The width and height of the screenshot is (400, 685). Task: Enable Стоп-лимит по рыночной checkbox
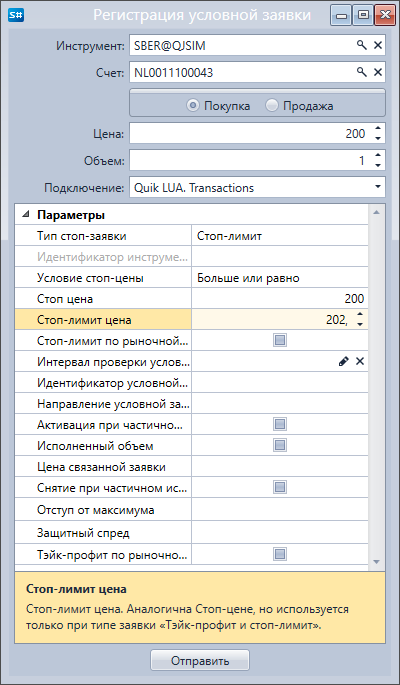click(x=279, y=340)
